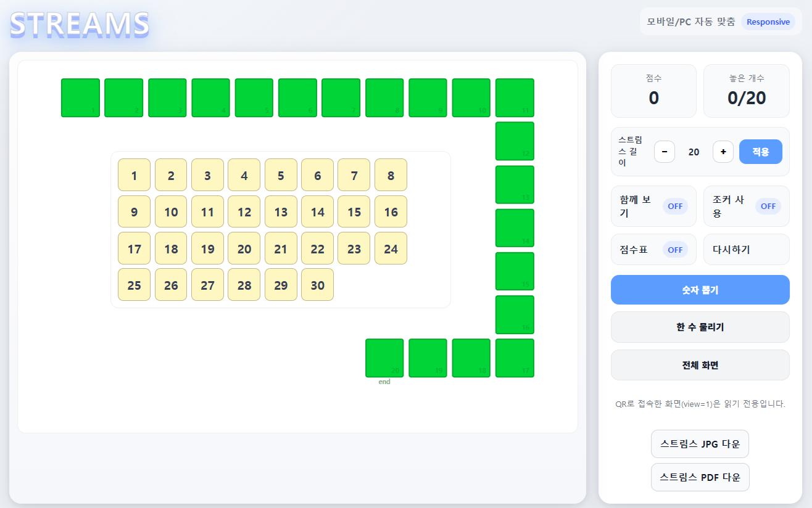Screen dimensions: 812x508
Task: Select number tile 30
Action: [318, 285]
